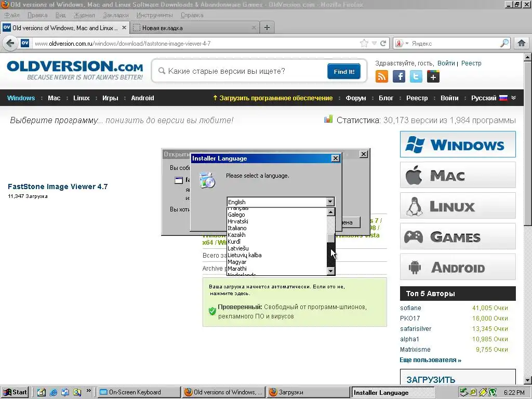Open the Блог link
Screen dimensions: 532x399
pos(386,98)
